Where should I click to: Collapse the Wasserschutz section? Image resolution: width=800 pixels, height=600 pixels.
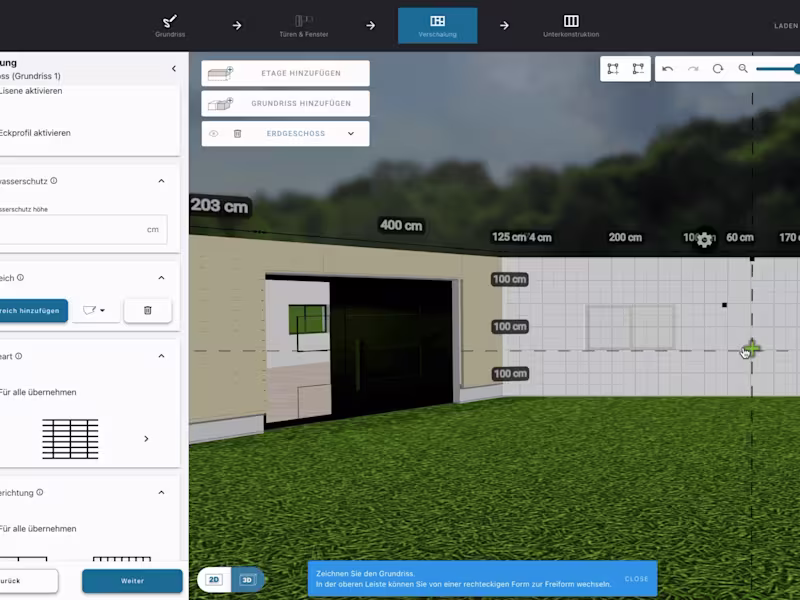(x=161, y=181)
